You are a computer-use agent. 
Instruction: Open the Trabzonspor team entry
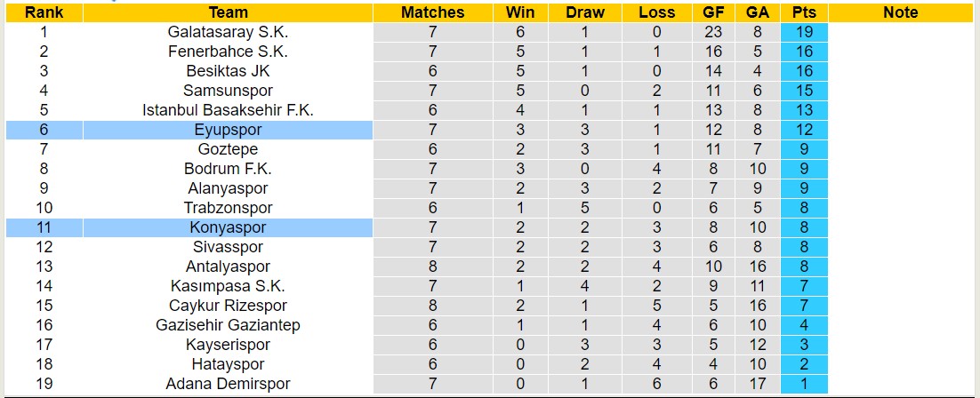click(229, 208)
